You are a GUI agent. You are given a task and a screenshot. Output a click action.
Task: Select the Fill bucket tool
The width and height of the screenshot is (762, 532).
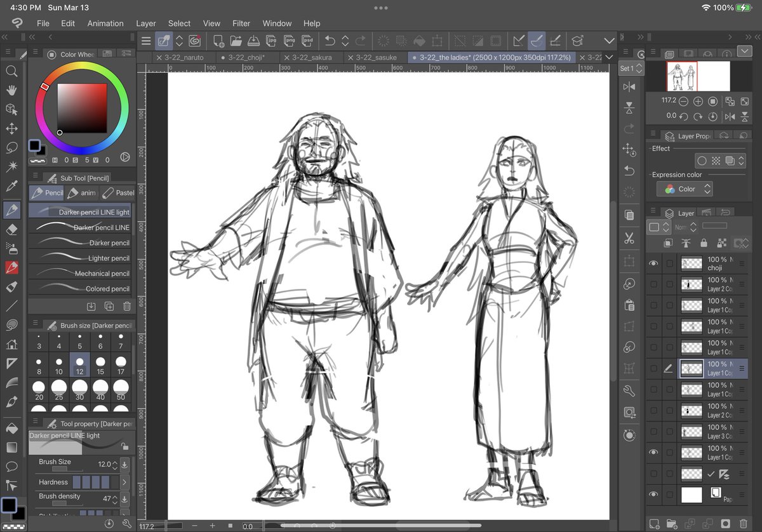(x=11, y=428)
